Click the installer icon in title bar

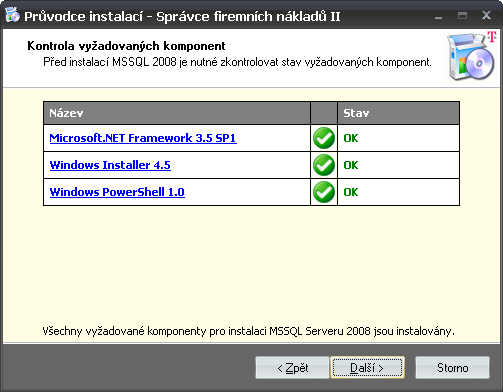tap(12, 15)
